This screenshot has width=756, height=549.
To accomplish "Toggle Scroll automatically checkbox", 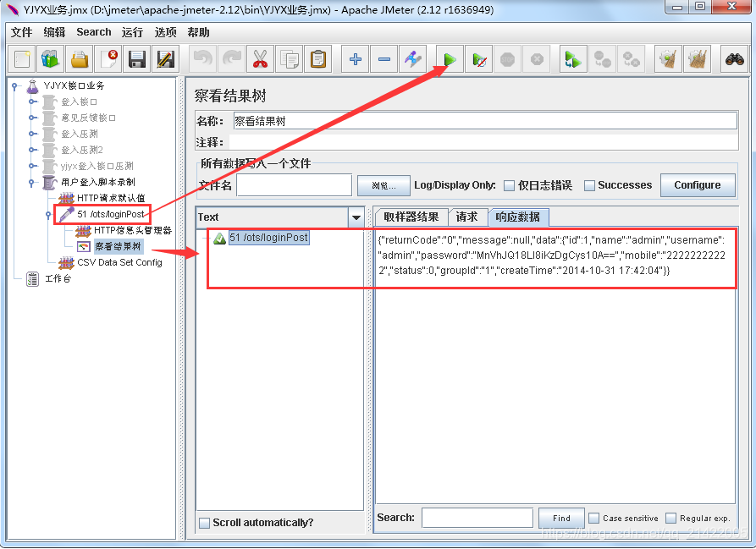I will point(204,523).
